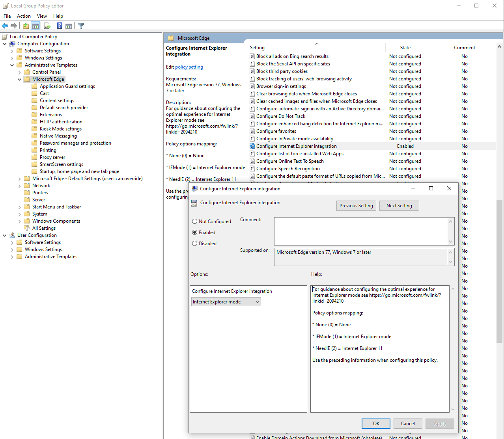
Task: Toggle Show/Hide Console Tree toolbar icon
Action: pyautogui.click(x=35, y=26)
